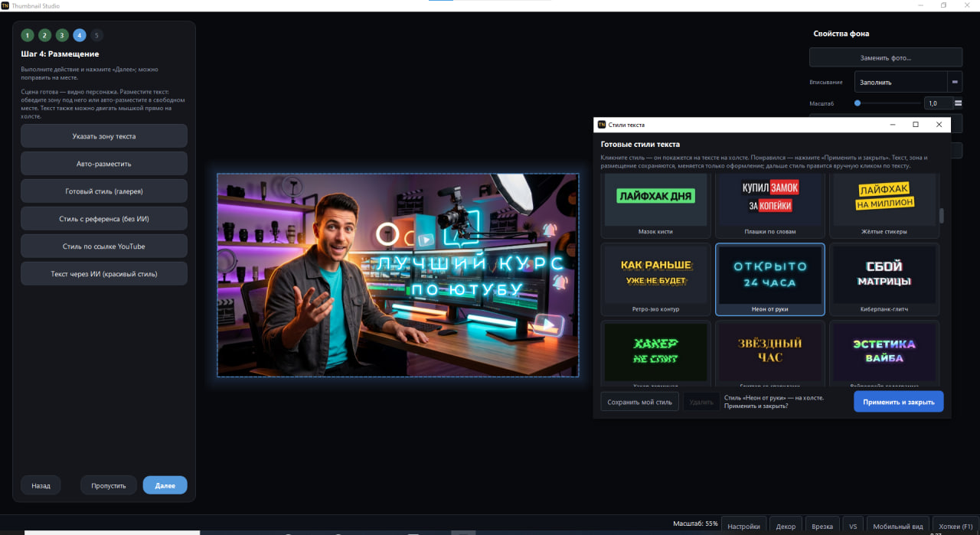Minimize the Thumbnail Studio main window
The height and width of the screenshot is (535, 980).
(x=921, y=5)
